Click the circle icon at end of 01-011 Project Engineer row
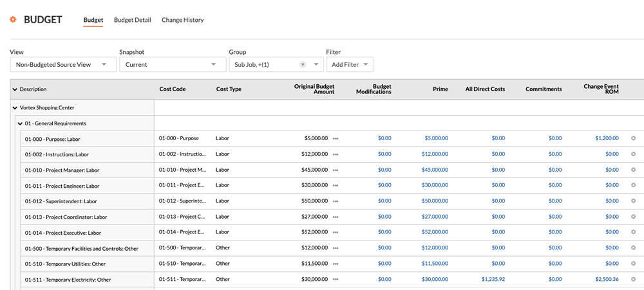Screen dimensions: 644x290 click(633, 185)
